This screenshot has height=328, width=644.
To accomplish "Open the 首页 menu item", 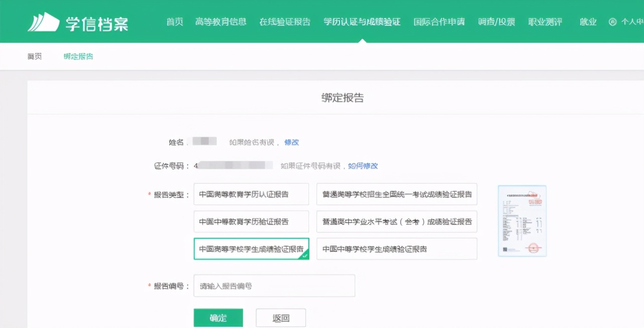I will 174,22.
